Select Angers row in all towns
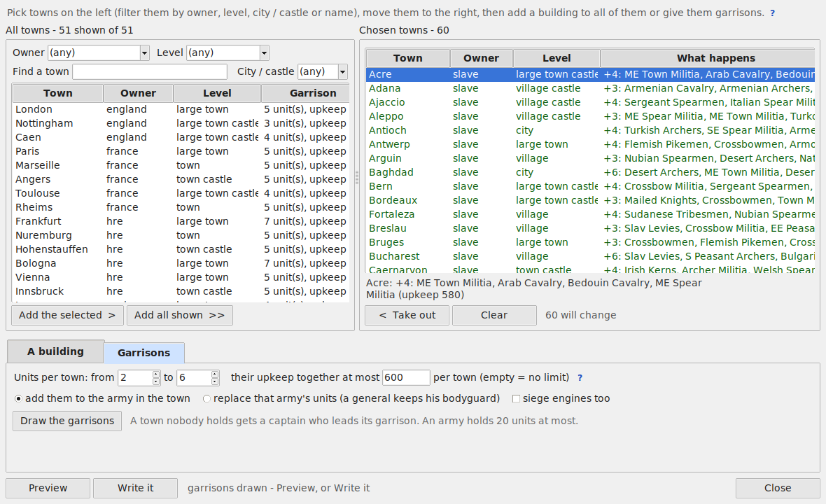This screenshot has width=826, height=504. click(181, 180)
